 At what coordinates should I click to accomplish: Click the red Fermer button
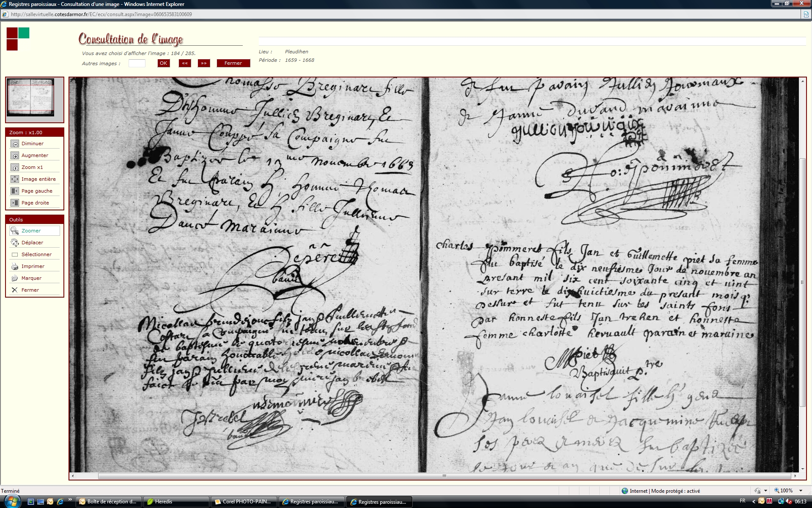233,63
